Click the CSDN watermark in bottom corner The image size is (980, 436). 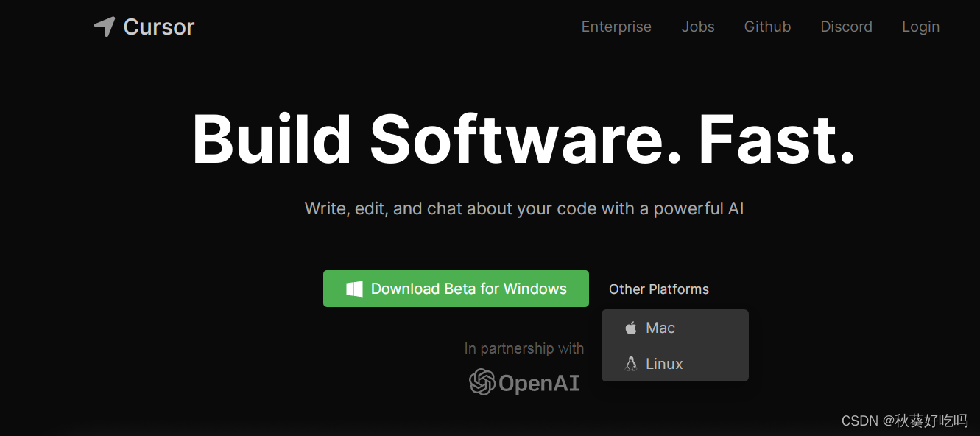pos(904,421)
